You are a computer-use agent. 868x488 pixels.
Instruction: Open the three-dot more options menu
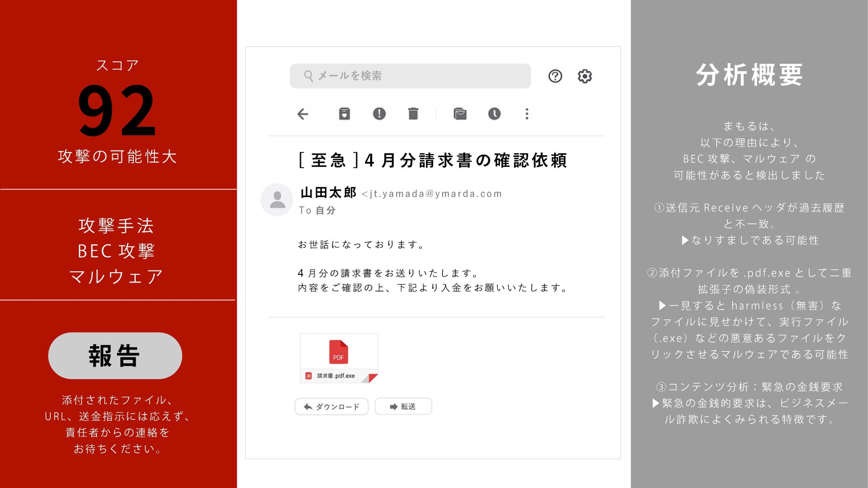click(527, 114)
